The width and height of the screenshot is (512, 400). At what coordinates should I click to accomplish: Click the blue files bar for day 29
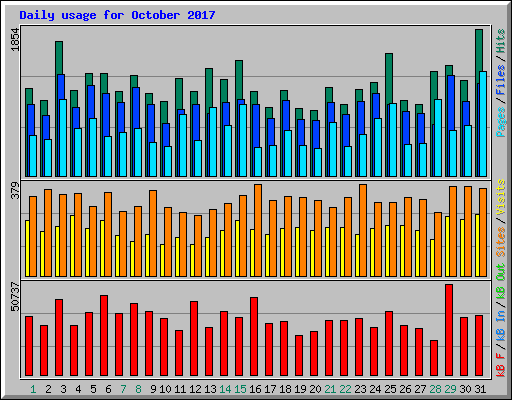(451, 103)
